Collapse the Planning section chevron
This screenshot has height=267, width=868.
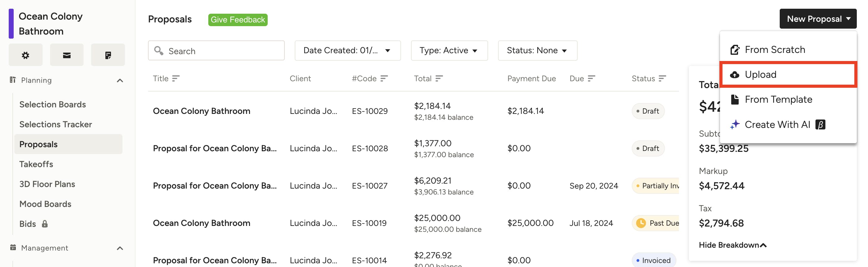click(x=120, y=80)
